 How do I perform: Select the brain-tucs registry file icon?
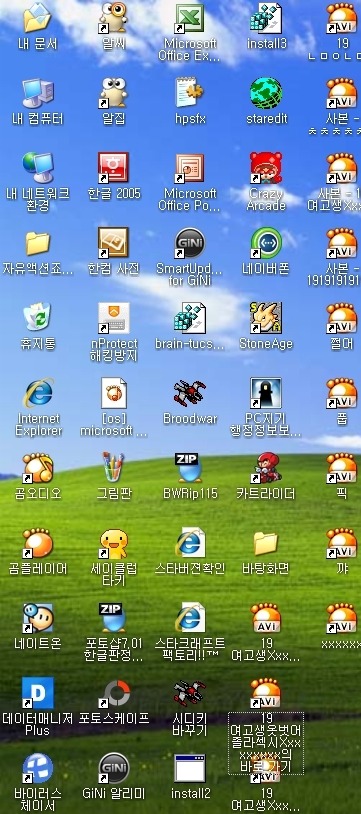pyautogui.click(x=190, y=318)
